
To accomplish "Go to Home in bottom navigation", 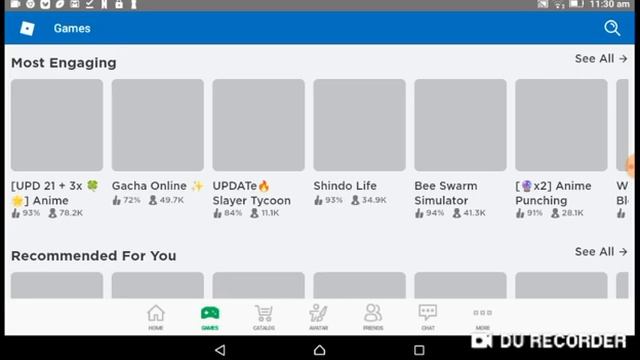I will pos(156,318).
